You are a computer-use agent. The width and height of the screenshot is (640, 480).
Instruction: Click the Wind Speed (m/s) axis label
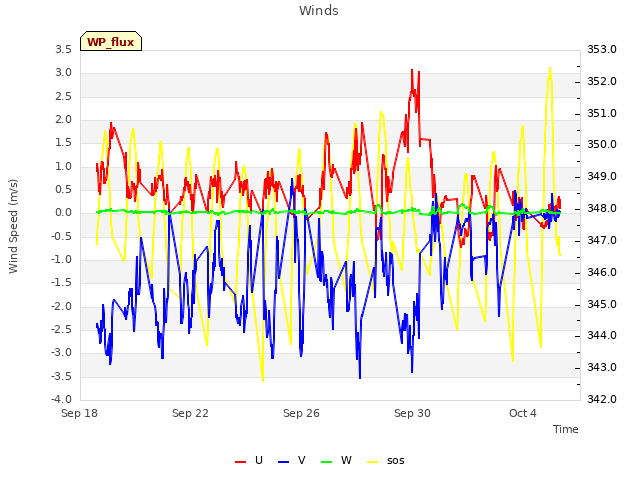pyautogui.click(x=13, y=226)
